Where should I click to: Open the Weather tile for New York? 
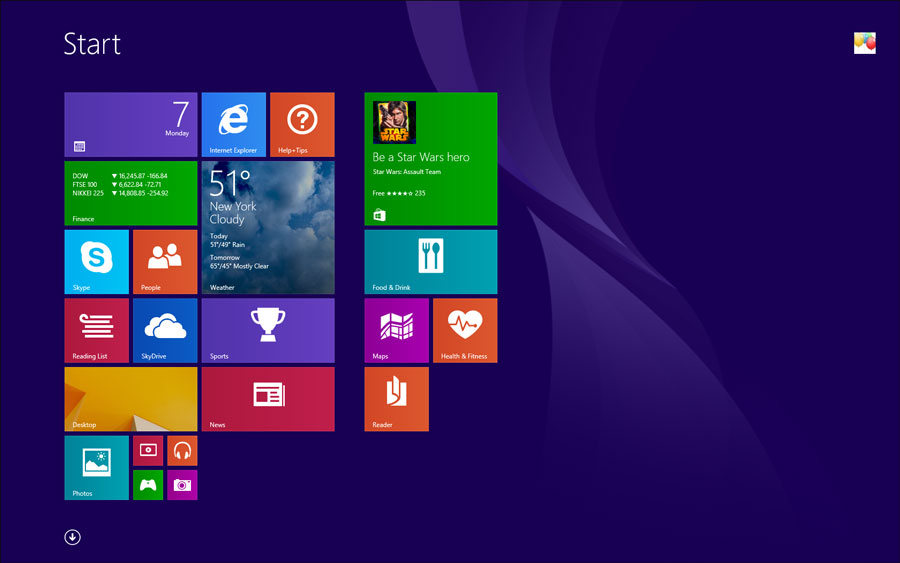coord(268,227)
